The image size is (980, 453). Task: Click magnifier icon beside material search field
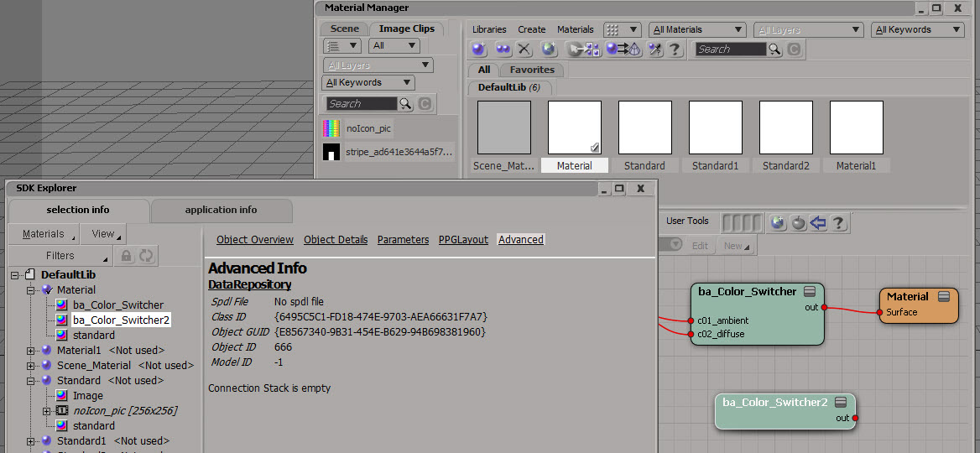point(774,49)
